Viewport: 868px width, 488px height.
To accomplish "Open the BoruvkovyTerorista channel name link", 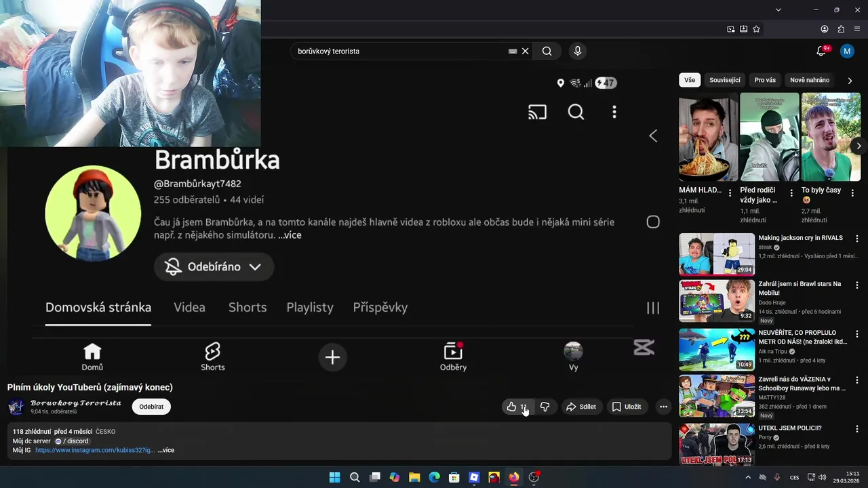I will [76, 403].
